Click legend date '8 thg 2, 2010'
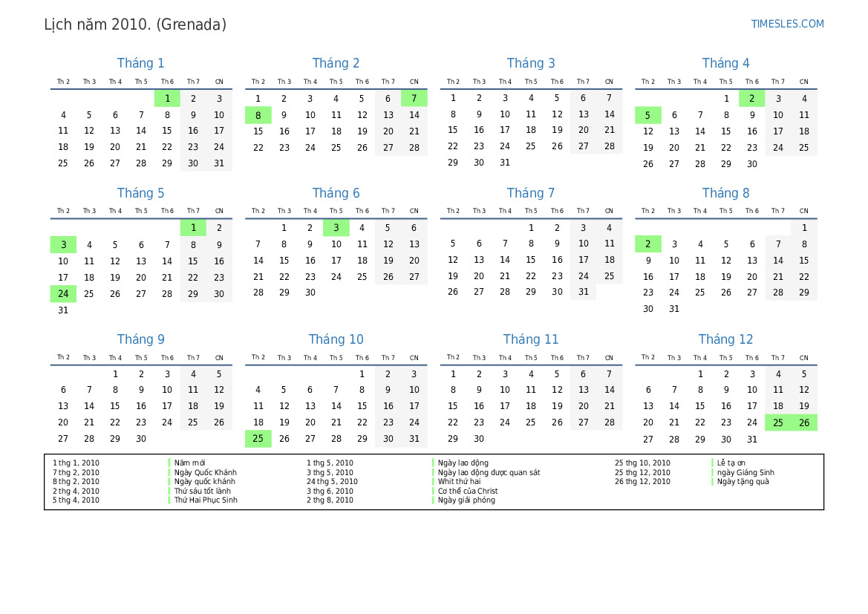 [76, 482]
